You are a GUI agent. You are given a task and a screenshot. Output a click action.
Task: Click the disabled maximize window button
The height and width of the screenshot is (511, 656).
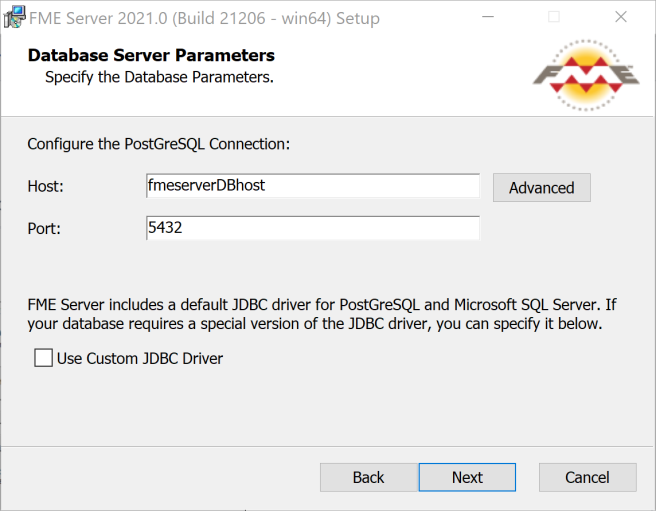(554, 17)
